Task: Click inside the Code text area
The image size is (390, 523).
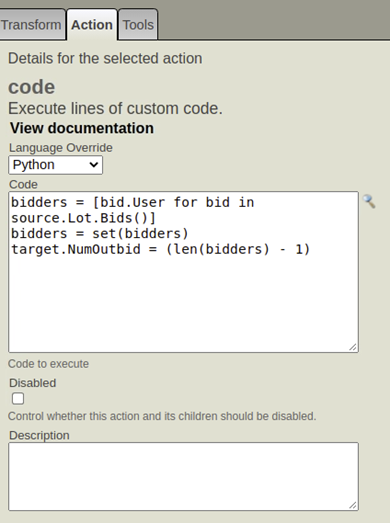Action: (183, 272)
